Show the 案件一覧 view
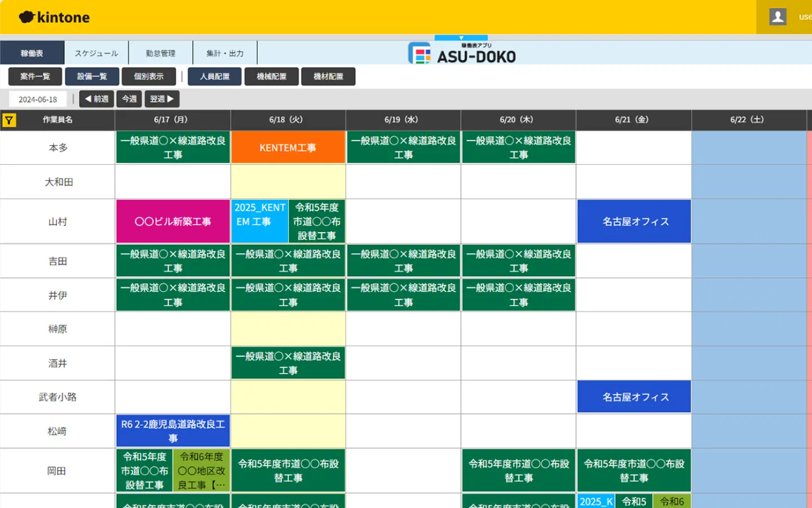The width and height of the screenshot is (812, 508). tap(35, 77)
